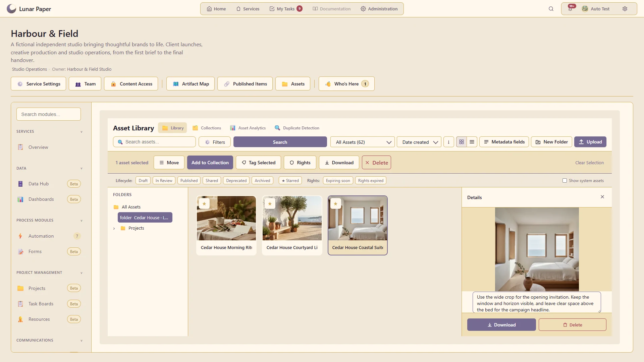Open the Asset Analytics tab
644x362 pixels.
[x=248, y=128]
